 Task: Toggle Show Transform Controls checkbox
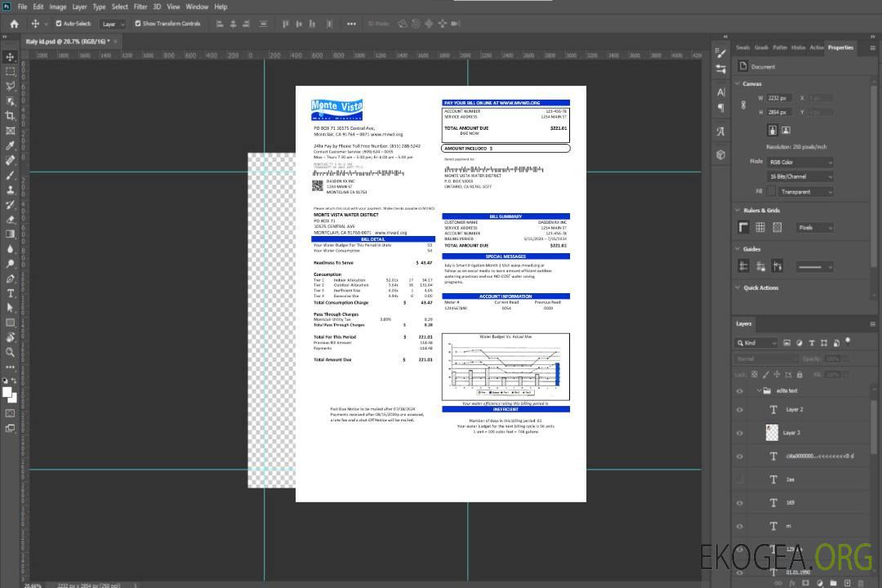tap(138, 24)
